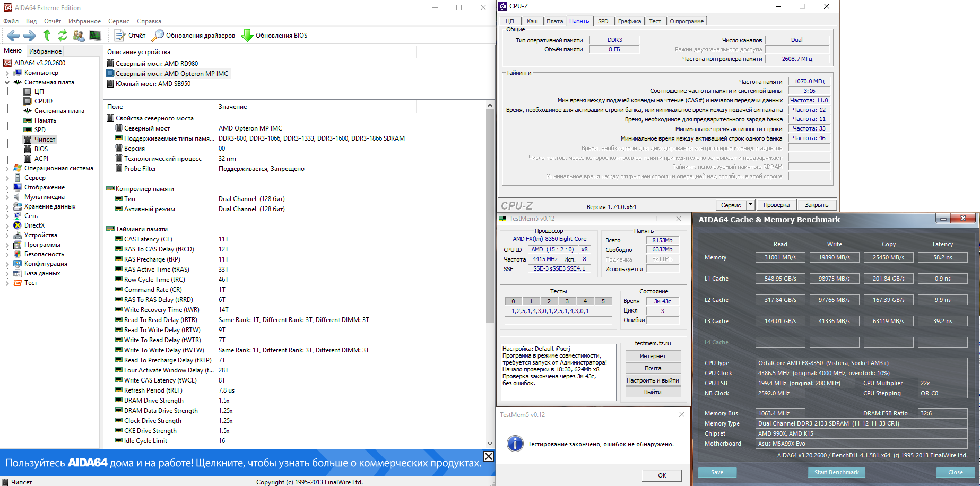Screen dimensions: 980x486
Task: Switch to the ЦП tab in CPU-Z
Action: point(510,21)
